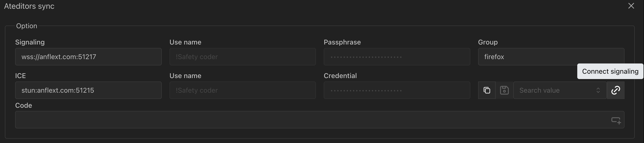This screenshot has width=644, height=143.
Task: Click the add icon inside Code field
Action: (616, 120)
